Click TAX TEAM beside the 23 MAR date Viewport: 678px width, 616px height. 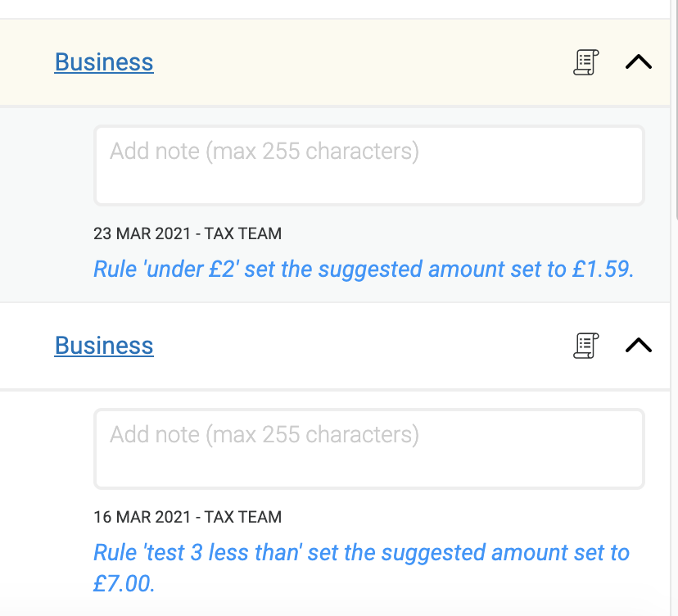click(243, 234)
